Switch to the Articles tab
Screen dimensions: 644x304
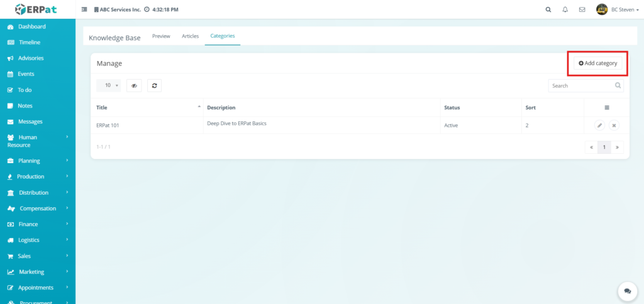(x=190, y=36)
